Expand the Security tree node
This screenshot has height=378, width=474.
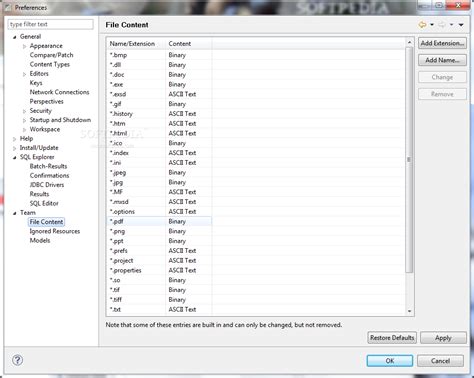(x=24, y=111)
